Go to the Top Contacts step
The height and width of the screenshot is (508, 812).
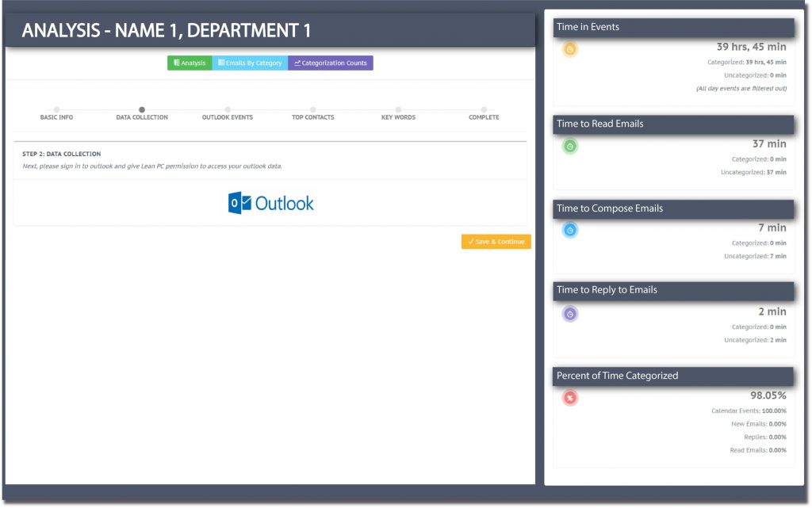pos(312,114)
